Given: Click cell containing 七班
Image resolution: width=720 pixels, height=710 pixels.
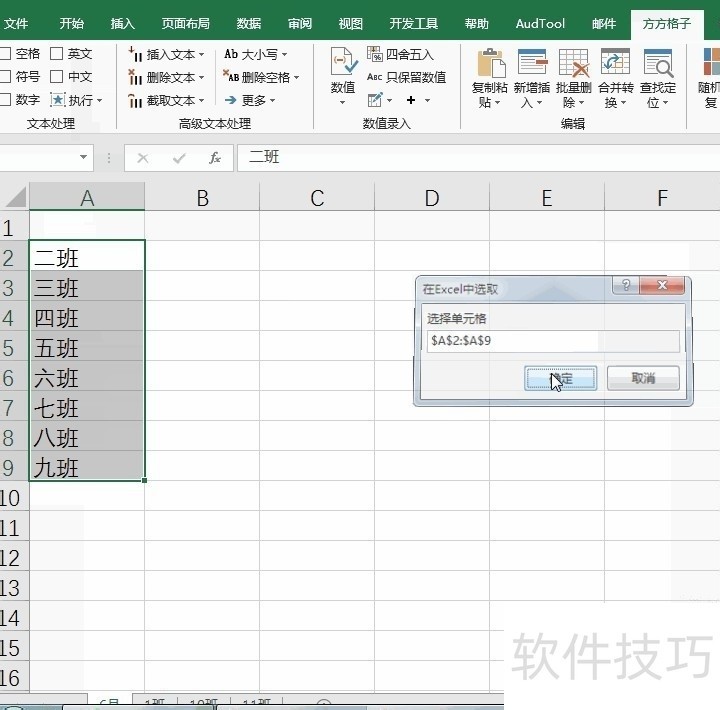Looking at the screenshot, I should click(x=87, y=408).
